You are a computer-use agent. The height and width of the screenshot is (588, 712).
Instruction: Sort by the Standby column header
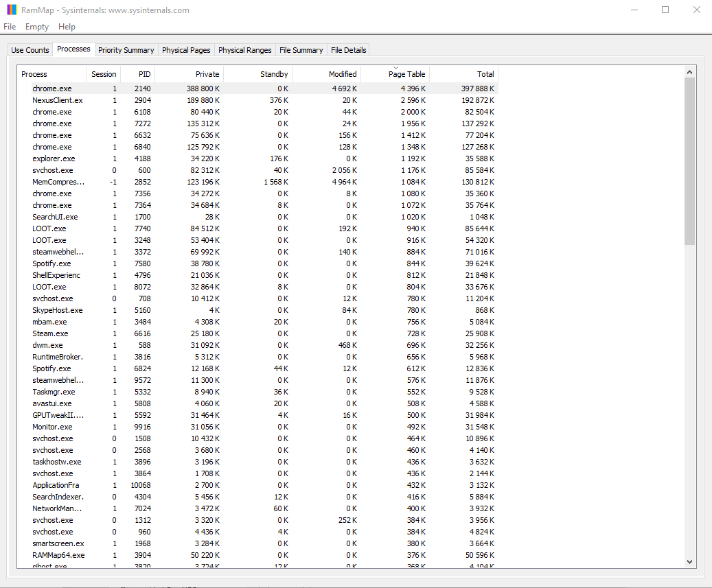pyautogui.click(x=258, y=74)
